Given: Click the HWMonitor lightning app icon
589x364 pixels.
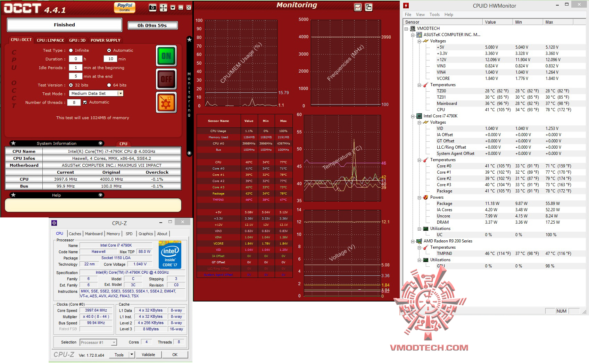Looking at the screenshot, I should 406,6.
